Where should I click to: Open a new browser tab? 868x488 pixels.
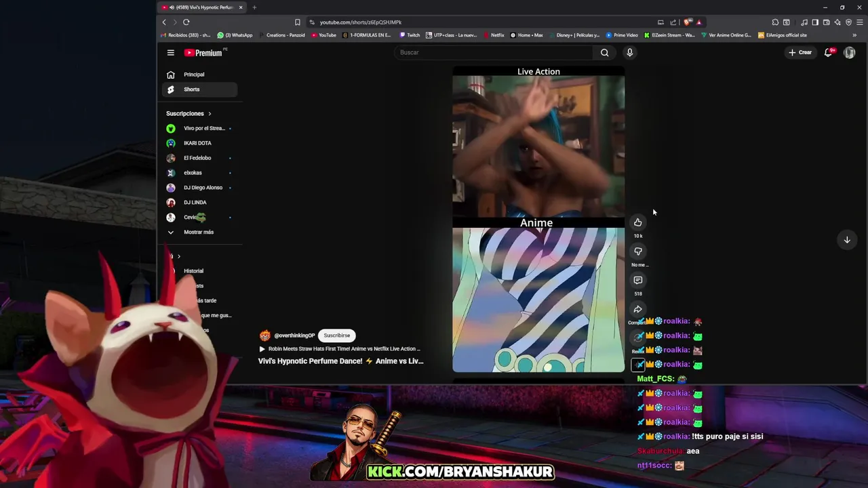254,7
